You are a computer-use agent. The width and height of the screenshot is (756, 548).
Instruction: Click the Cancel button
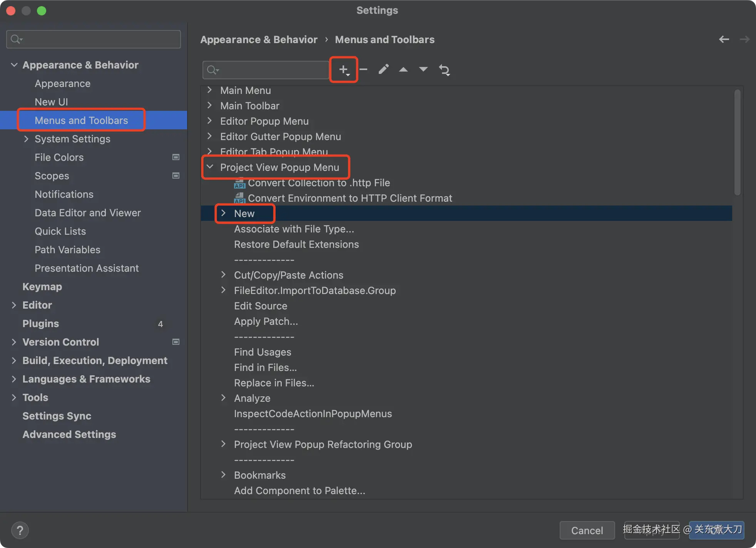pos(587,530)
